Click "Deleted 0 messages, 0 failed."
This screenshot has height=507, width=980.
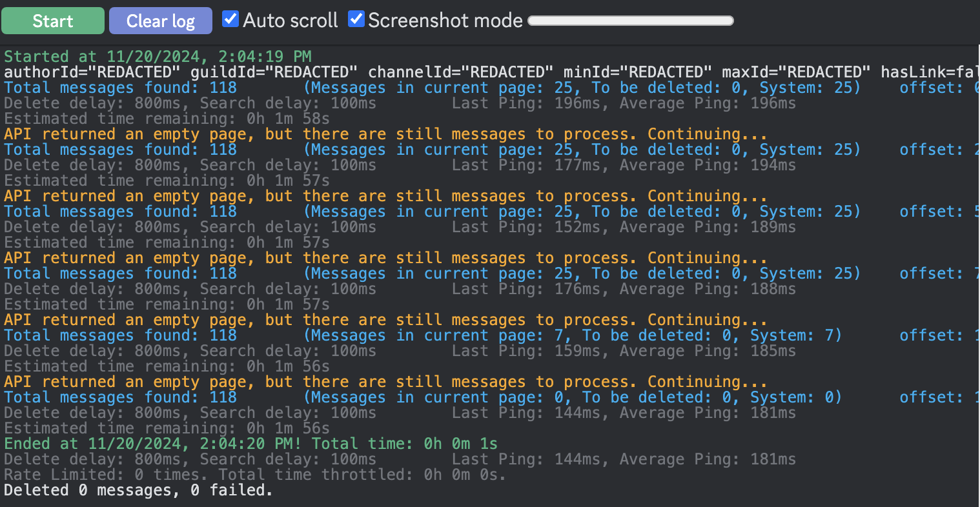click(138, 490)
